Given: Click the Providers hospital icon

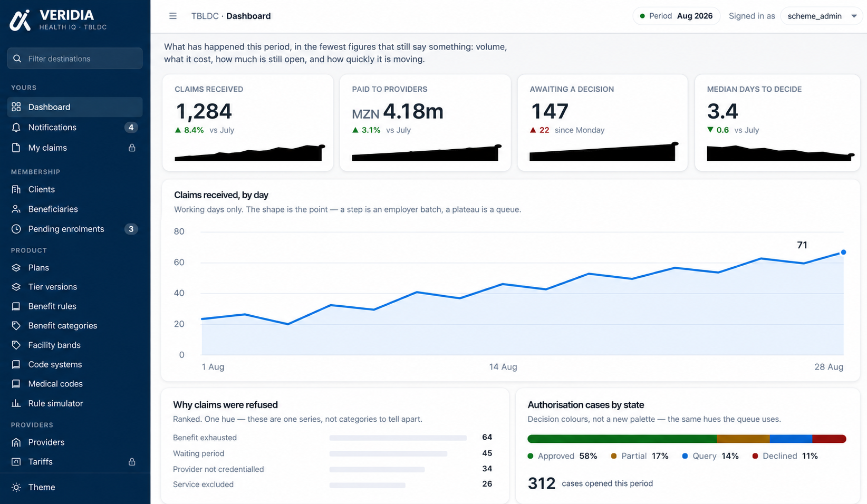Looking at the screenshot, I should (16, 442).
